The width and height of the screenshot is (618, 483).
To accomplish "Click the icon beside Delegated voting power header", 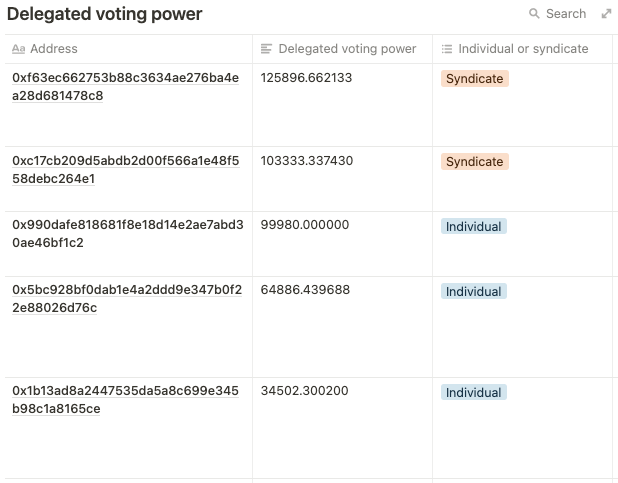I will click(x=266, y=49).
